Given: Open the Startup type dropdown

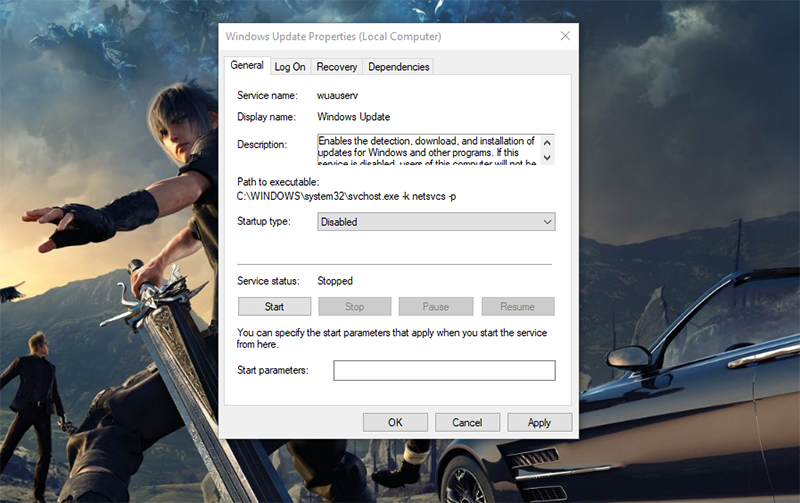Looking at the screenshot, I should pos(436,222).
